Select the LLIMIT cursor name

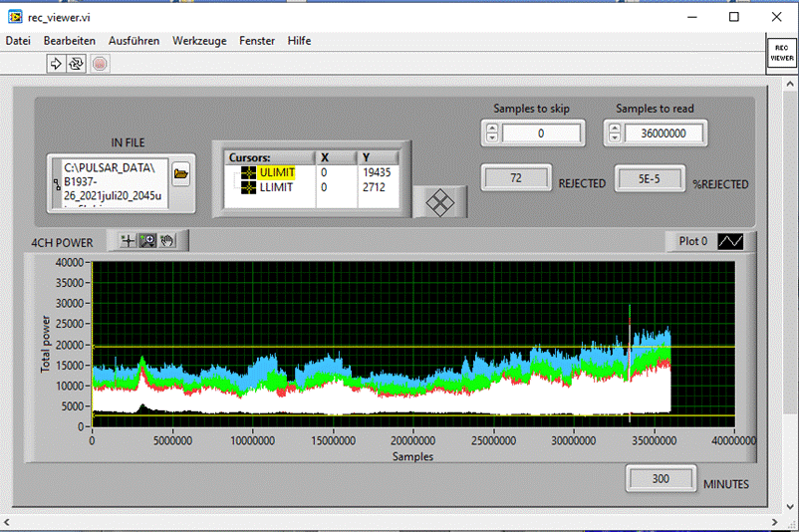(x=276, y=187)
